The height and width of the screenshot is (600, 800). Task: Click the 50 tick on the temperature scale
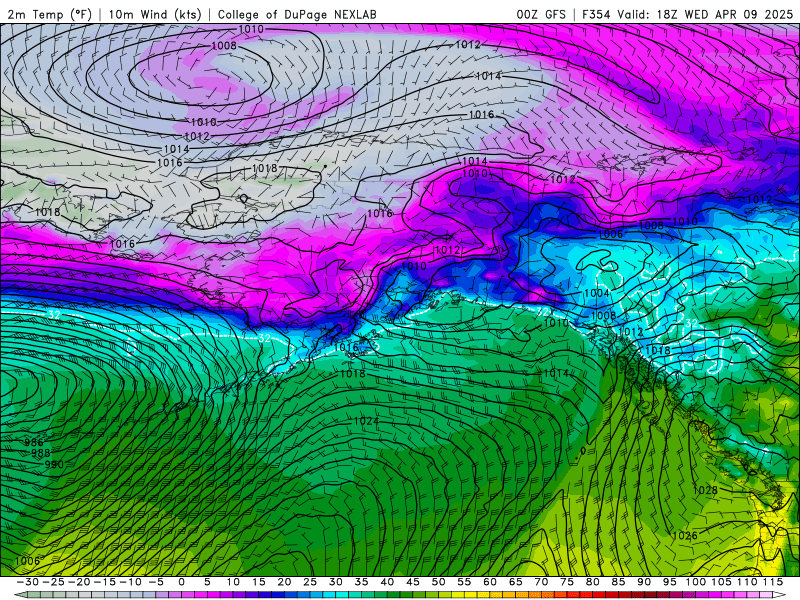(x=438, y=582)
